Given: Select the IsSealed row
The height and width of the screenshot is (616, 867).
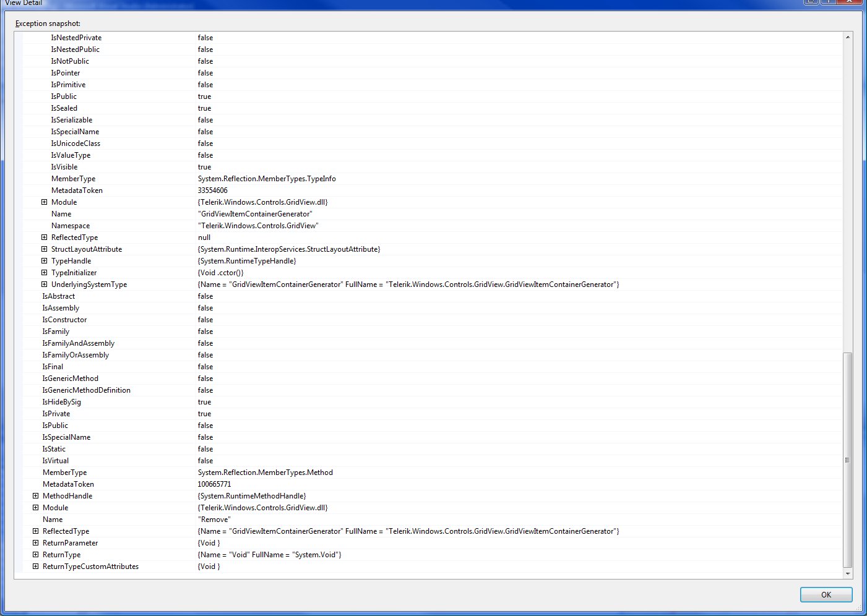Looking at the screenshot, I should point(432,108).
